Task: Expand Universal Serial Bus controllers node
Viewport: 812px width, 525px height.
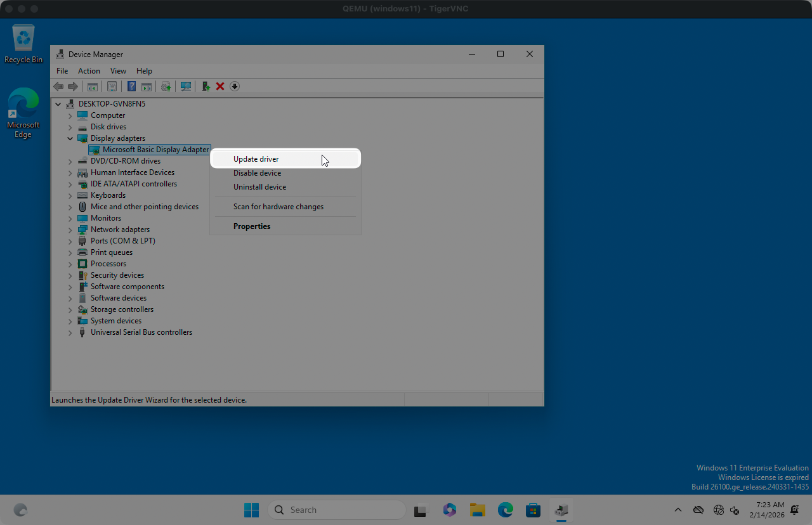Action: click(x=70, y=332)
